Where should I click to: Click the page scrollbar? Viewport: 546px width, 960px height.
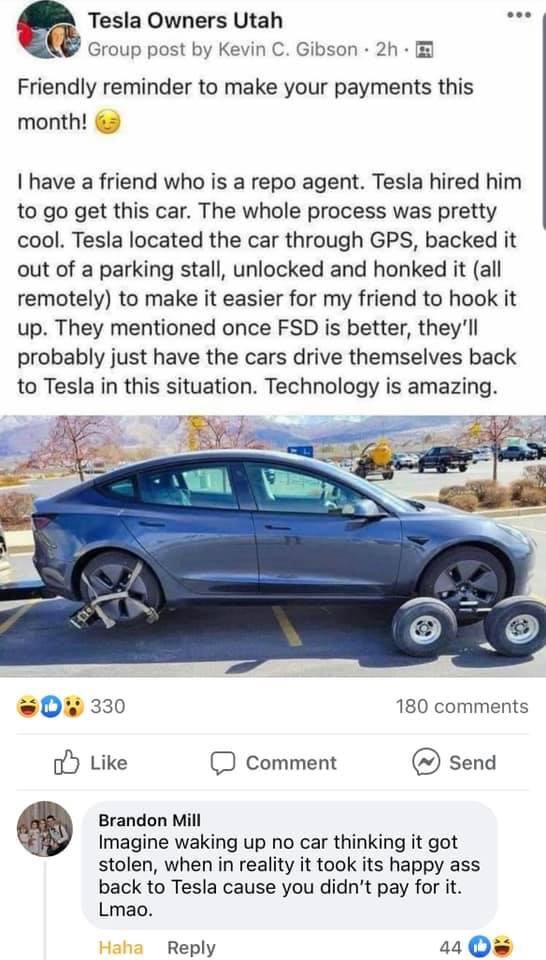[543, 114]
